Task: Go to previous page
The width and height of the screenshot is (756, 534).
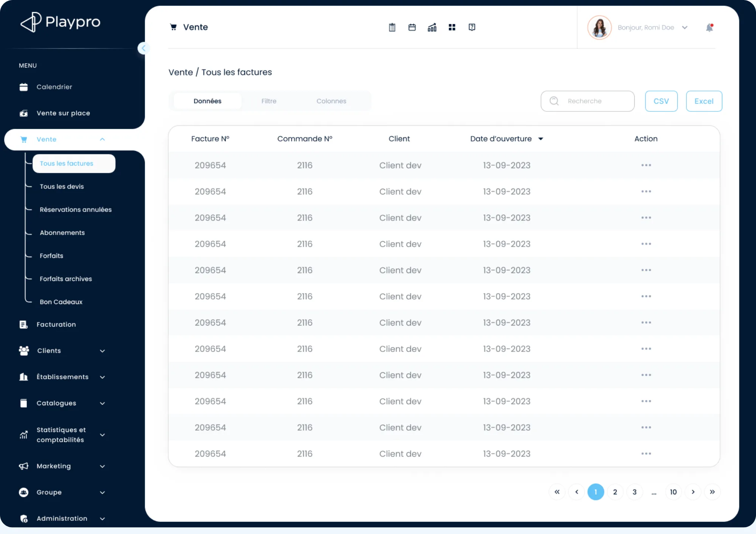Action: [576, 492]
